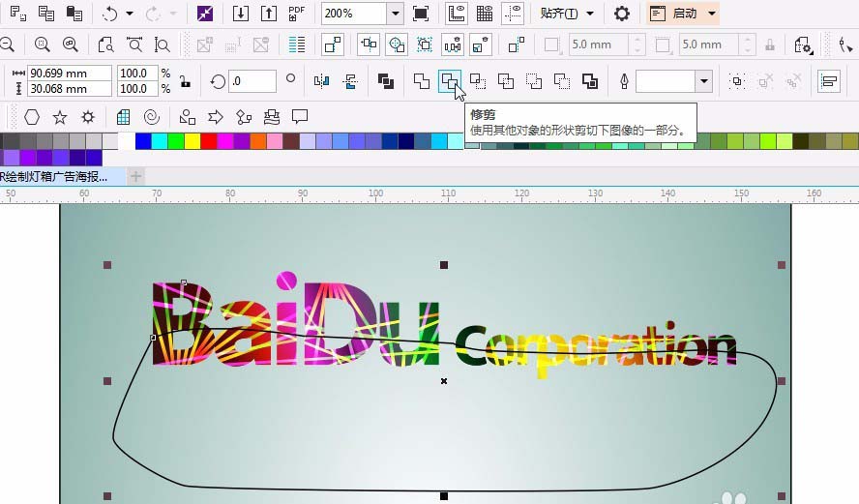Open the 贴齐(T) snap dropdown
The image size is (859, 504).
click(x=567, y=14)
